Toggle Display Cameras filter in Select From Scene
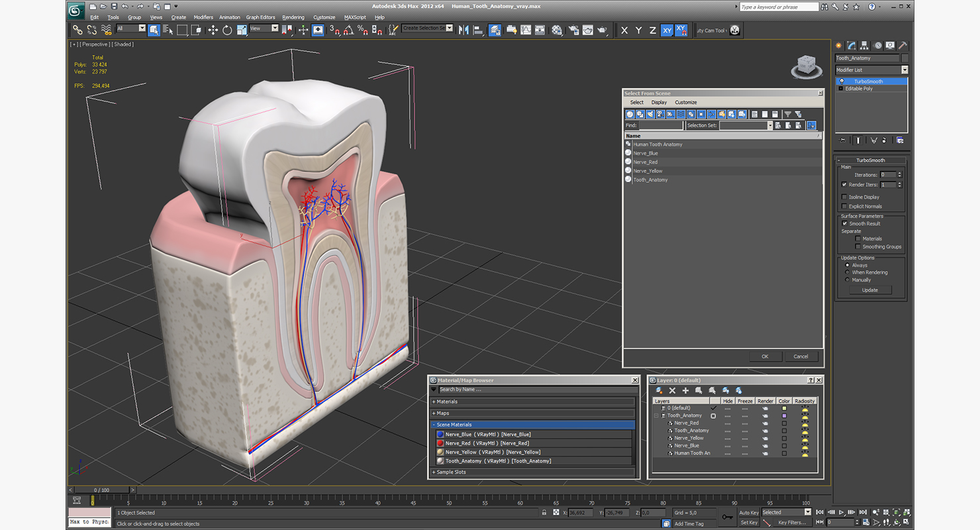Image resolution: width=980 pixels, height=530 pixels. pos(660,114)
